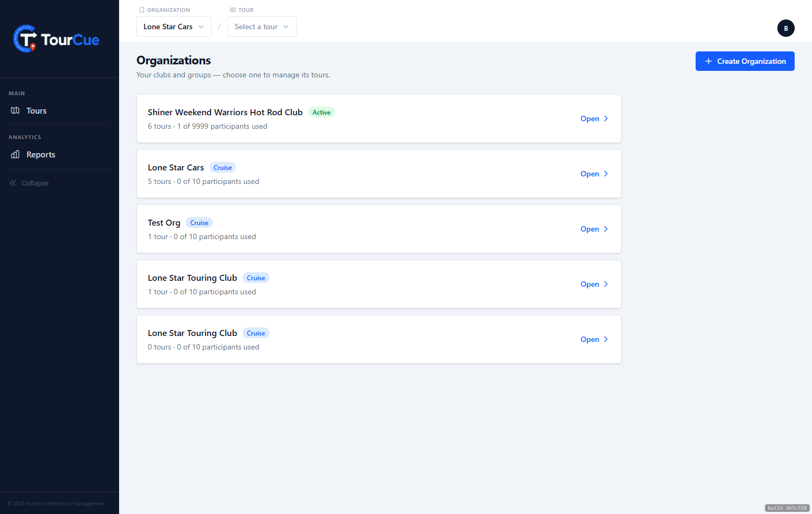Open the Tours map icon in sidebar
812x514 pixels.
point(15,110)
